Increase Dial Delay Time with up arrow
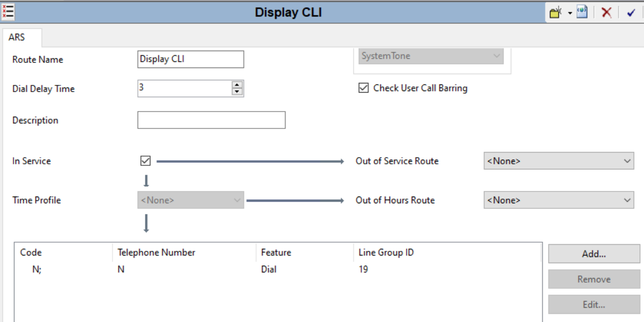Image resolution: width=644 pixels, height=322 pixels. click(x=237, y=84)
